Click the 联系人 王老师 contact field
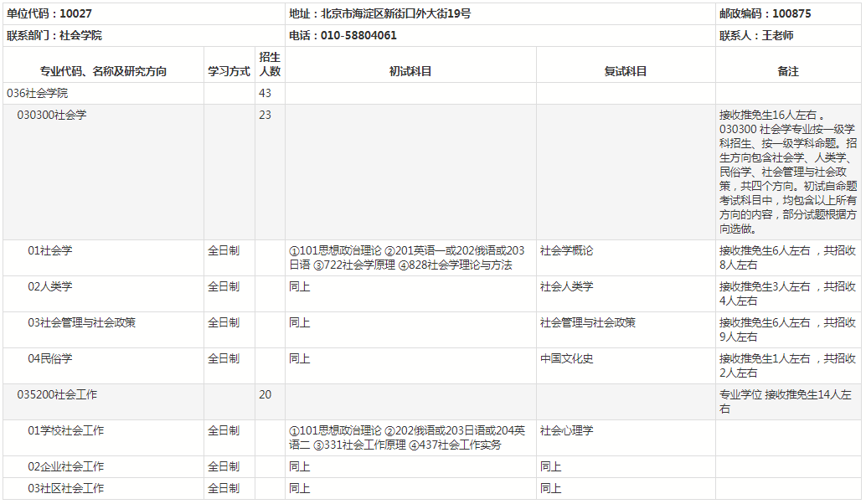 756,35
